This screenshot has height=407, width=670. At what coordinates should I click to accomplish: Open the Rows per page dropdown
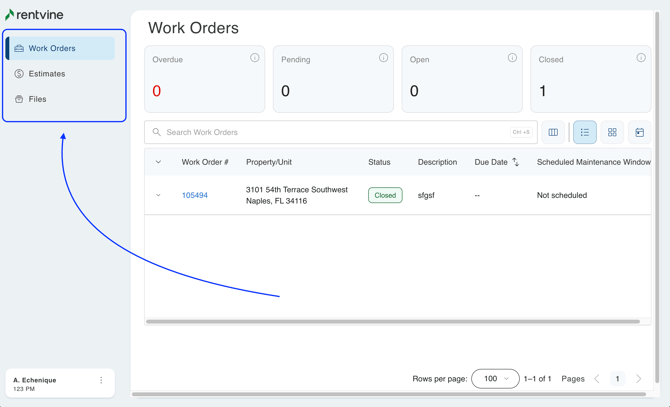point(495,379)
